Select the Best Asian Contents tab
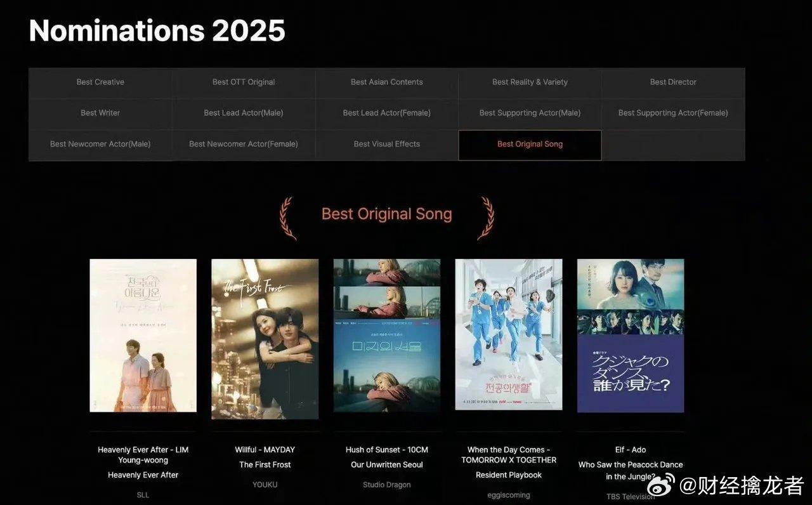 click(387, 82)
